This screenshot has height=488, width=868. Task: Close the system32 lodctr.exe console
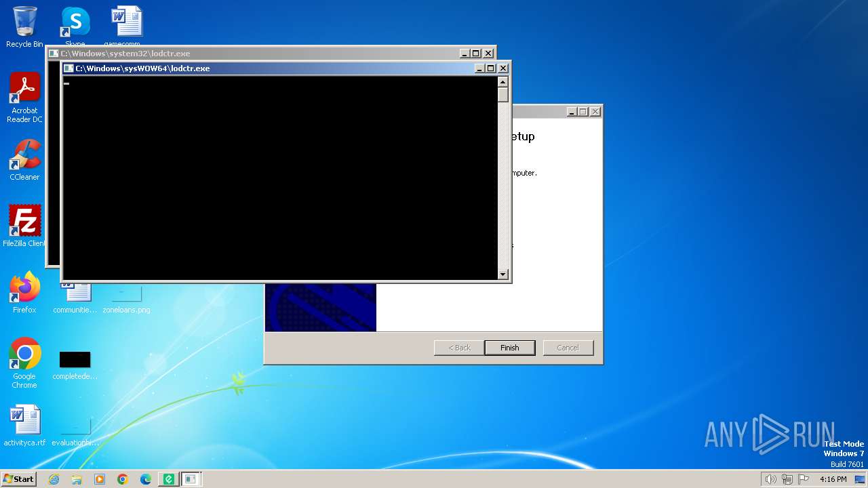click(x=488, y=54)
